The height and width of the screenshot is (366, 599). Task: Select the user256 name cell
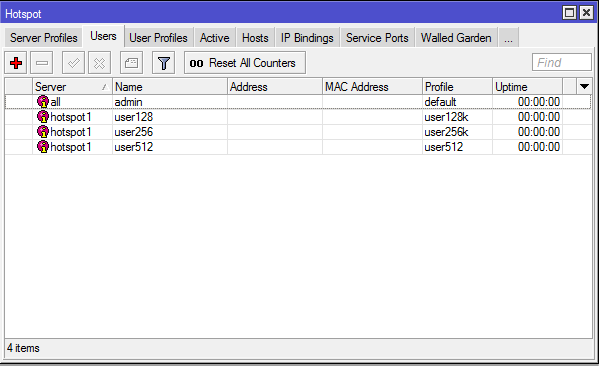pos(170,132)
